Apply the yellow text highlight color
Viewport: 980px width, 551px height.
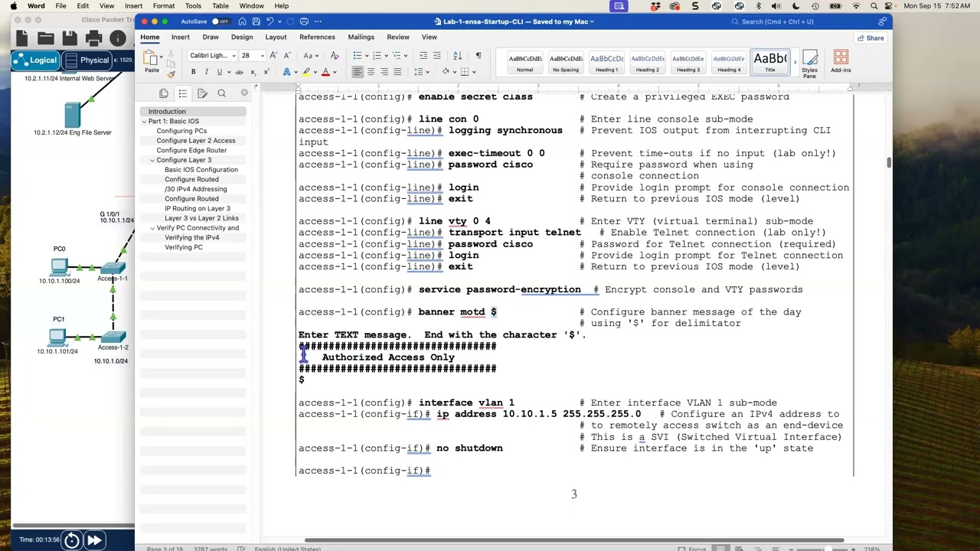(x=306, y=72)
